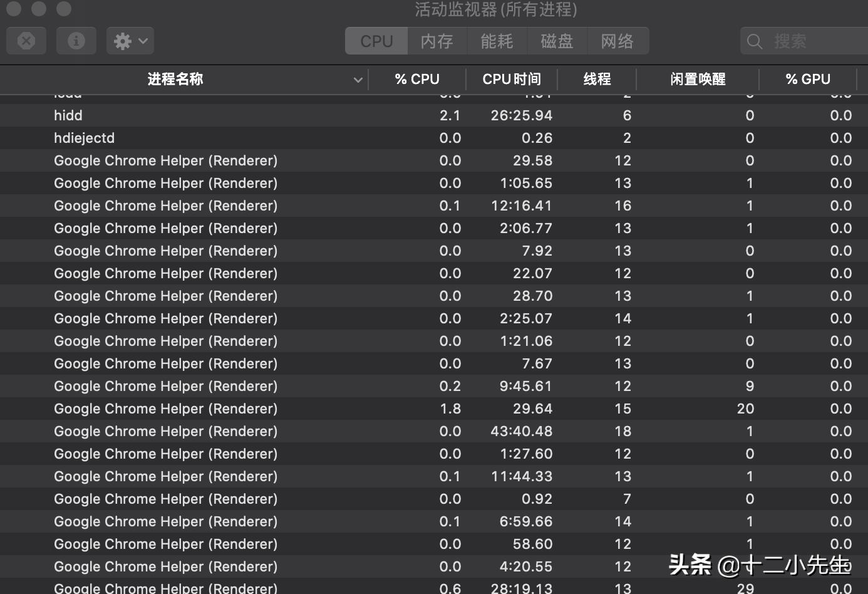Select Chrome Helper row with CPU time 58.60
Screen dimensions: 868x594
pyautogui.click(x=434, y=544)
